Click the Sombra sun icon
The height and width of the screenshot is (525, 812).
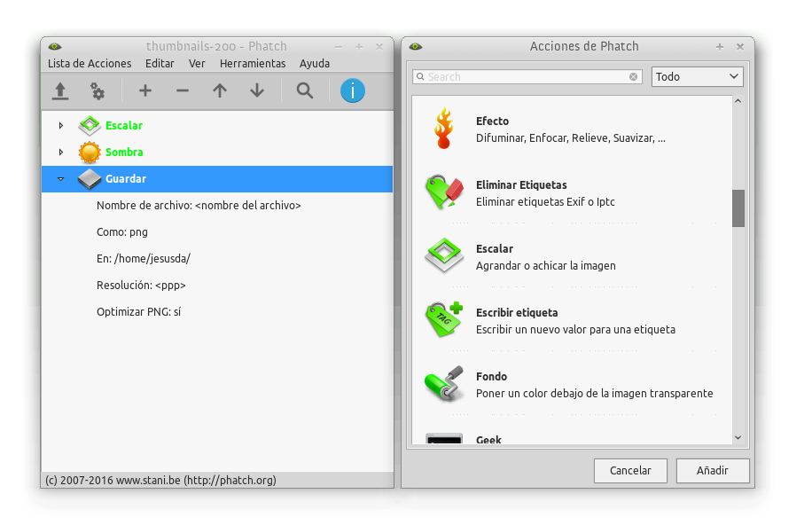[90, 153]
